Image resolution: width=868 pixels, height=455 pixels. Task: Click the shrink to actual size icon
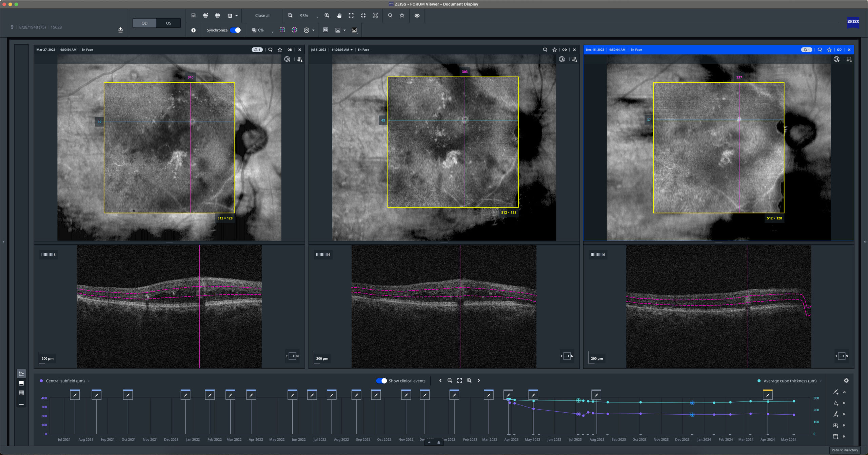(x=363, y=16)
